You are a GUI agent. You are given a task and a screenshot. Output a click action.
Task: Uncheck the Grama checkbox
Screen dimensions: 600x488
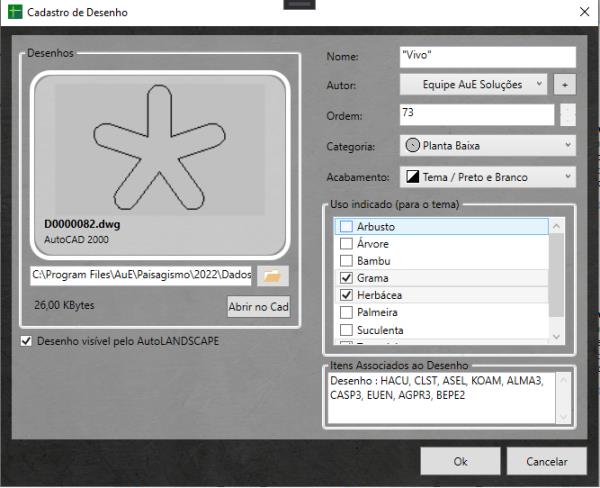tap(347, 278)
